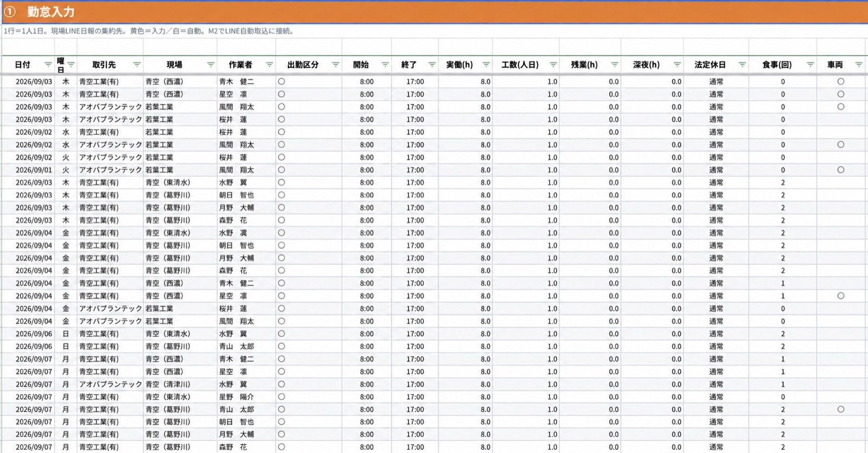Image resolution: width=868 pixels, height=453 pixels.
Task: Click the 取引先 filter icon
Action: click(137, 65)
